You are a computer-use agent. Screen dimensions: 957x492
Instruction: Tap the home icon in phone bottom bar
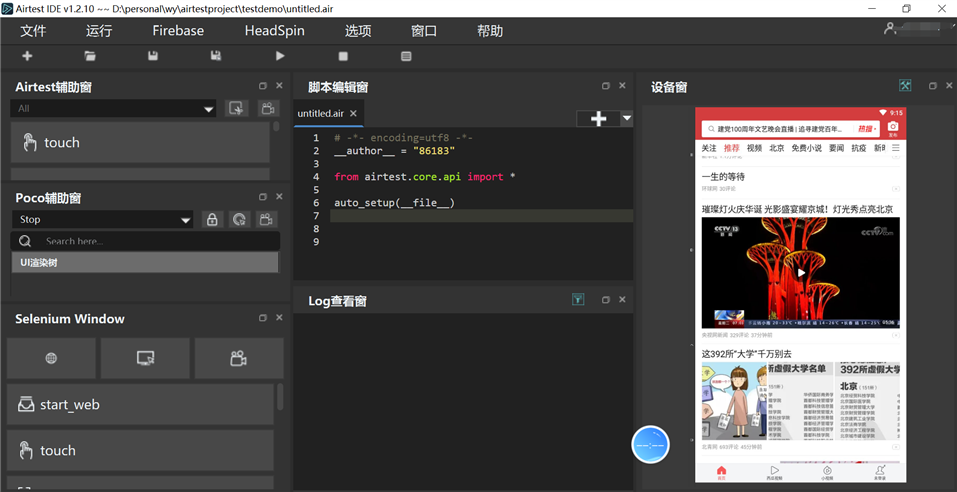click(x=721, y=472)
